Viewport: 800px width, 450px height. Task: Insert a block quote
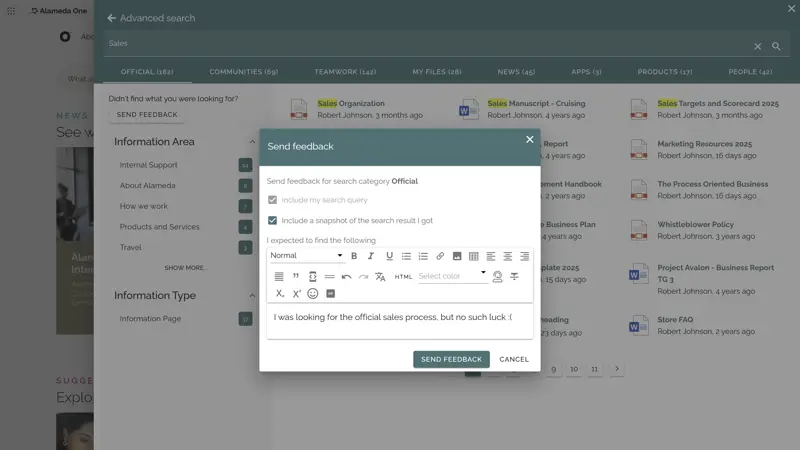[x=295, y=277]
